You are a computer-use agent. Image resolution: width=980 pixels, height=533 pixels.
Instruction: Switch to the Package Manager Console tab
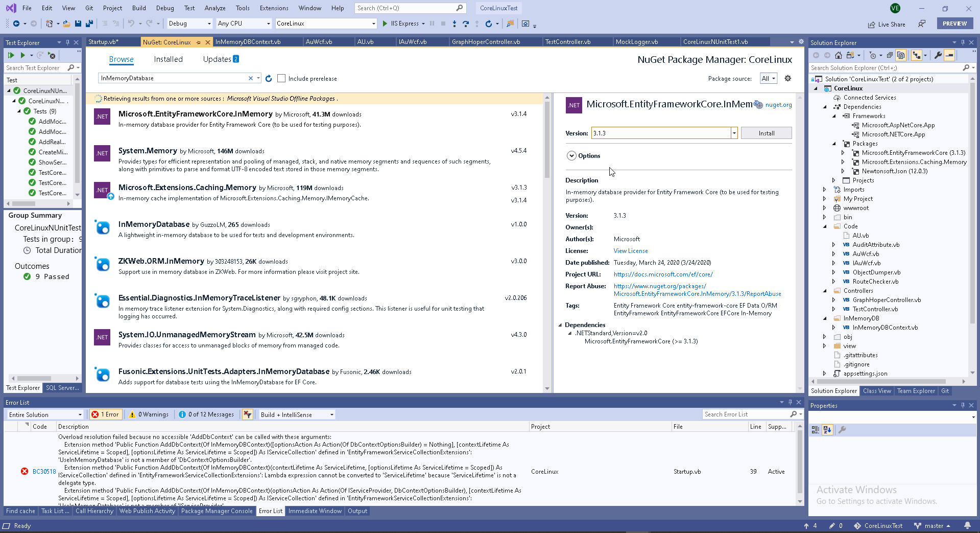tap(217, 511)
